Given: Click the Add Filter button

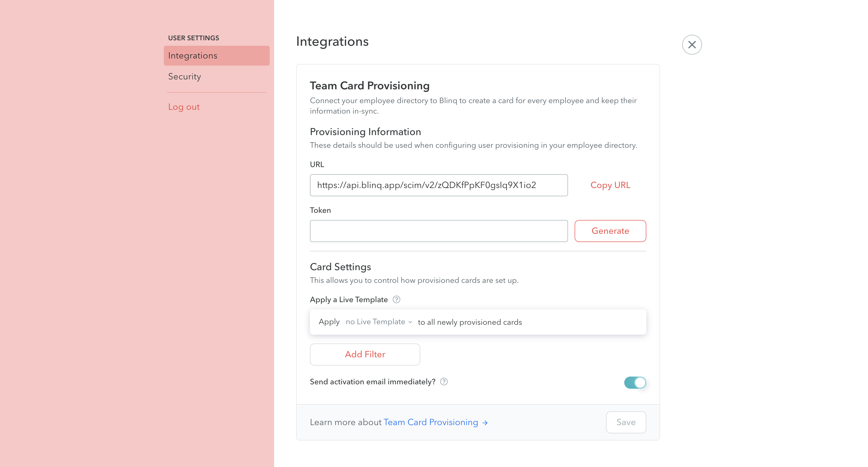Looking at the screenshot, I should point(365,355).
